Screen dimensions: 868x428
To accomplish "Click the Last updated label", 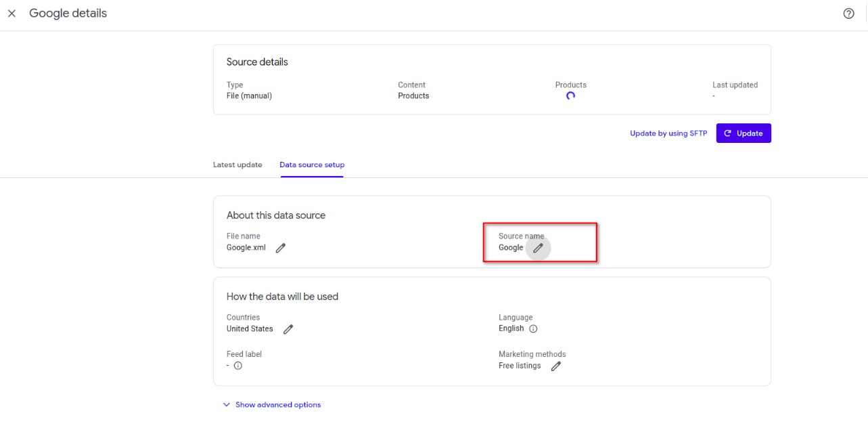I will pos(735,85).
